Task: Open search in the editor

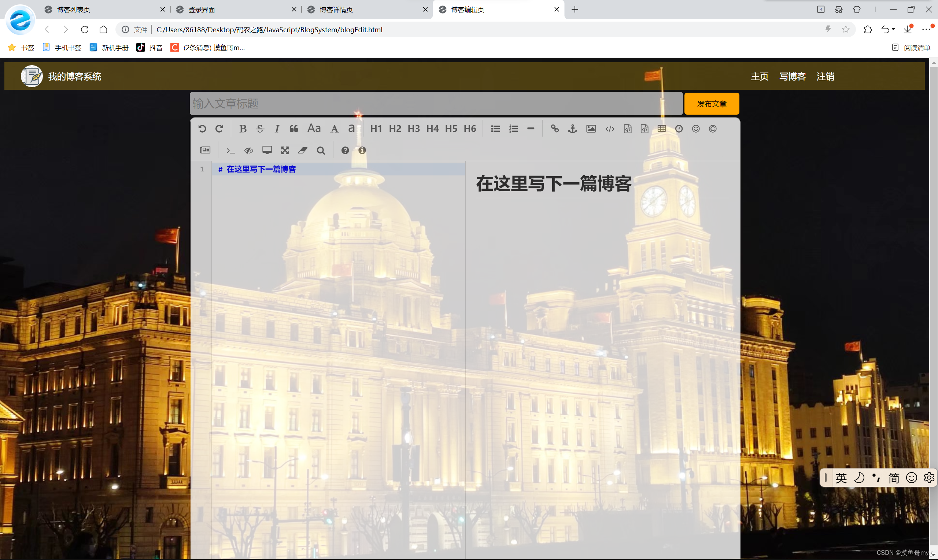Action: click(x=321, y=150)
